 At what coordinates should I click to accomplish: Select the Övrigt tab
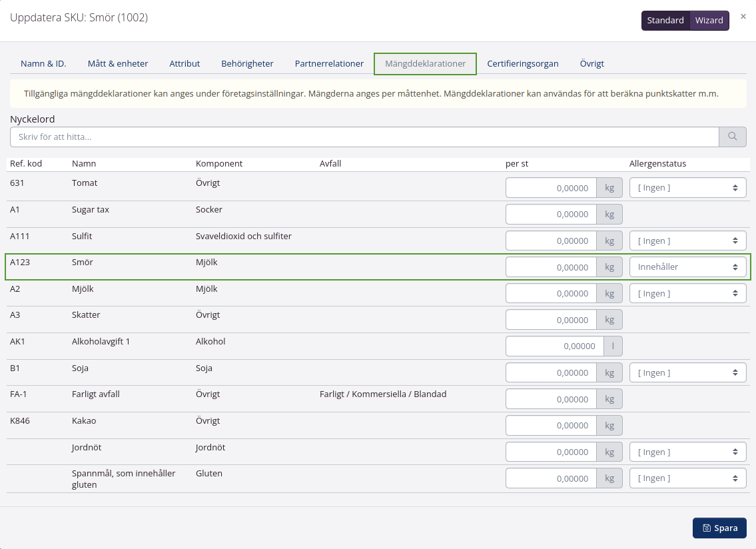(x=591, y=64)
